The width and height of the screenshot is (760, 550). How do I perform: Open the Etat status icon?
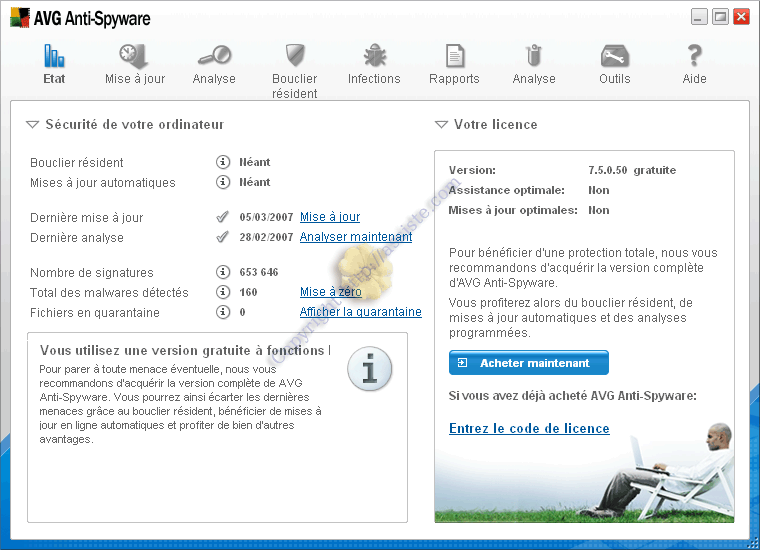(x=54, y=55)
